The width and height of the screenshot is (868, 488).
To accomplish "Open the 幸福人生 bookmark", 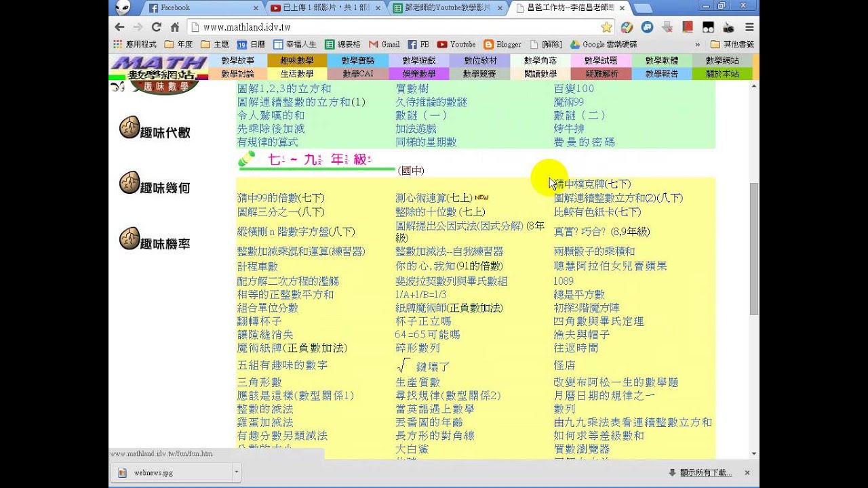I will [295, 45].
